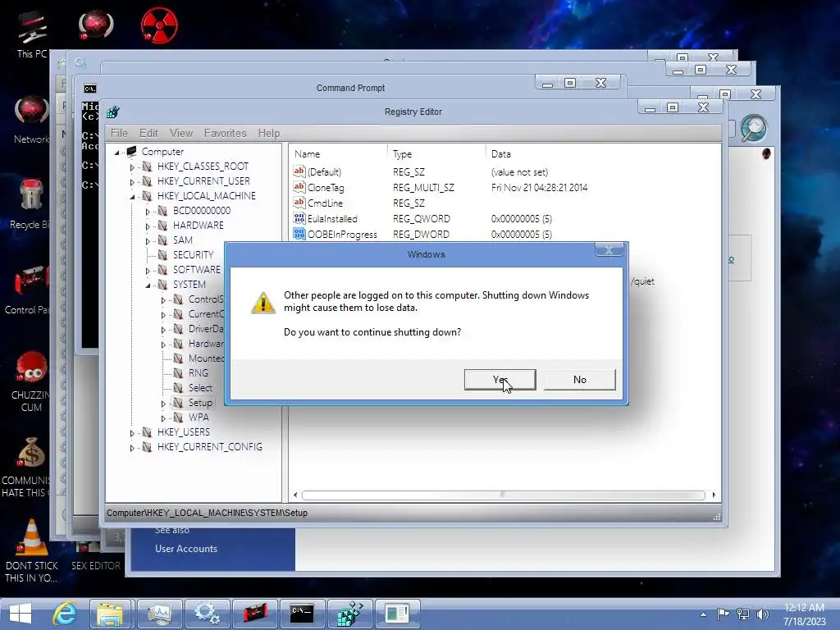Close the Windows shutdown warning dialog
Image resolution: width=840 pixels, height=630 pixels.
609,249
